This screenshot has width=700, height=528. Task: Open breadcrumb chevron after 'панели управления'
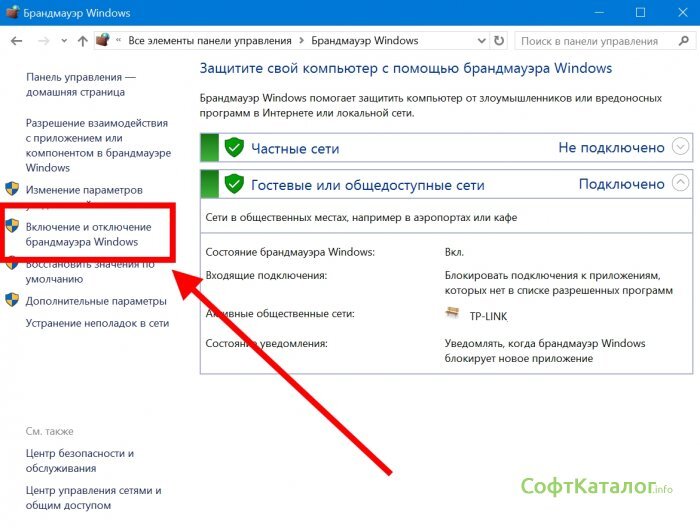coord(301,41)
